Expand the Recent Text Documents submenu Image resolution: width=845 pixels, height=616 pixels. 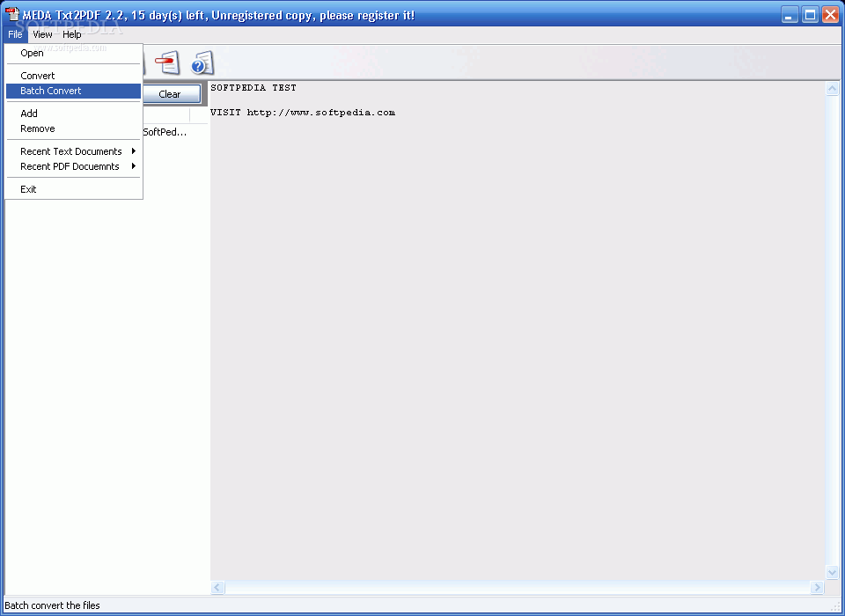pos(73,150)
